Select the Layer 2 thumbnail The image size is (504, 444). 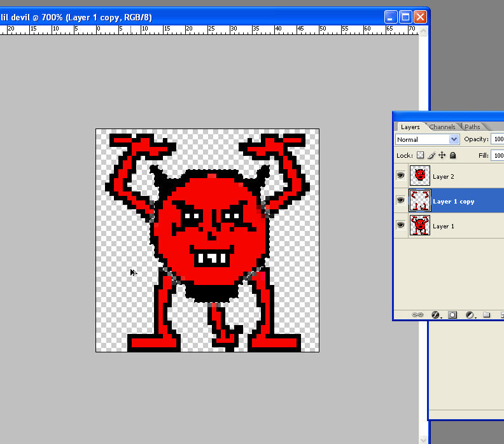420,176
